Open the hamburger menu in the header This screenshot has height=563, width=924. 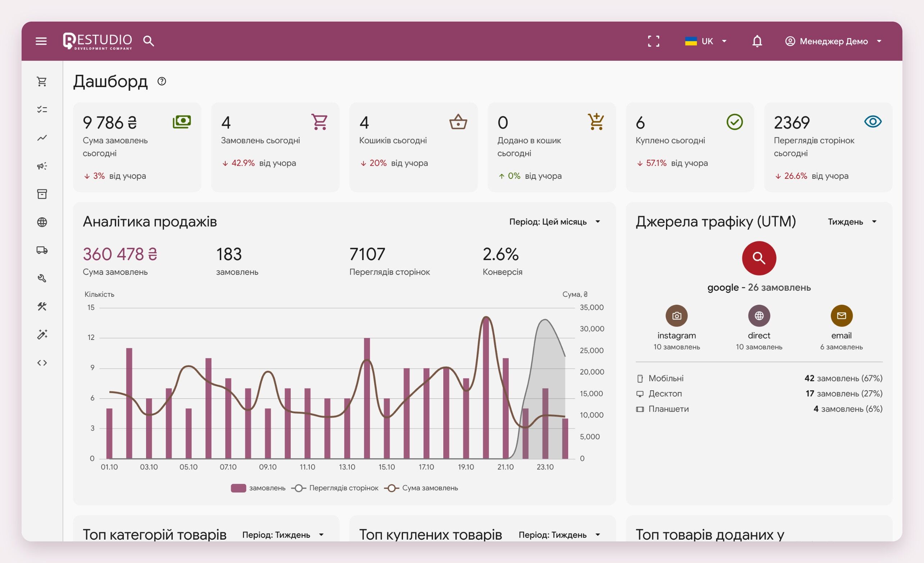pos(41,41)
